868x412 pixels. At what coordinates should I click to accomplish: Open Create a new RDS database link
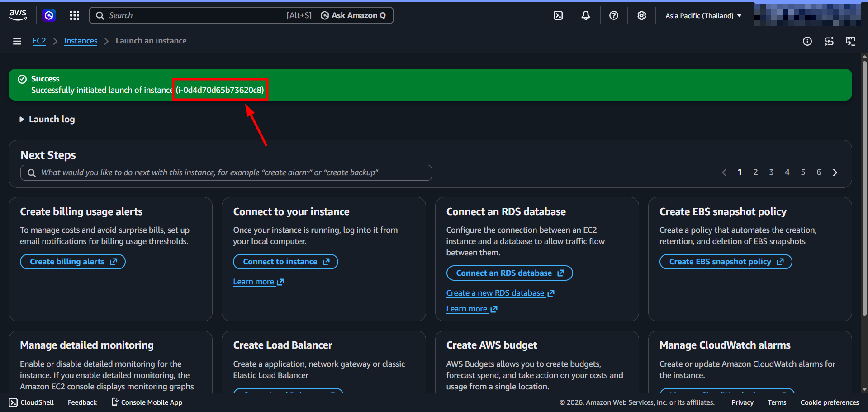[500, 293]
